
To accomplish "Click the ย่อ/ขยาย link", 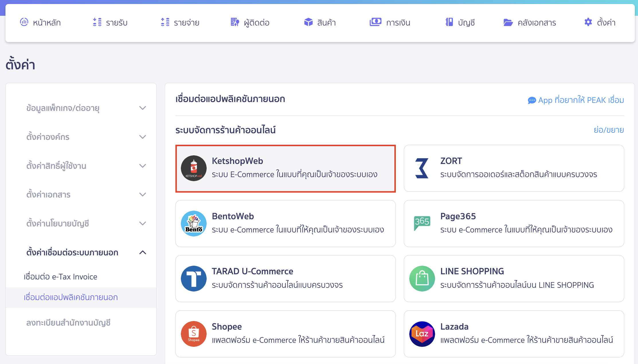I will click(x=608, y=130).
